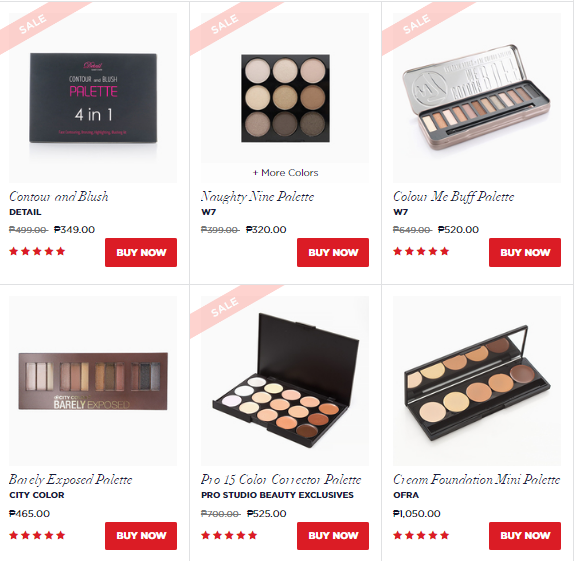Viewport: 575px width, 561px height.
Task: Click Buy Now under Barely Exposed Palette
Action: coord(141,536)
